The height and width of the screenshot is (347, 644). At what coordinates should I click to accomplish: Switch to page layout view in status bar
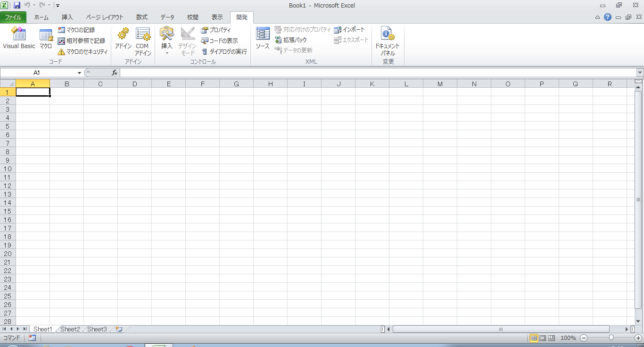(x=543, y=338)
